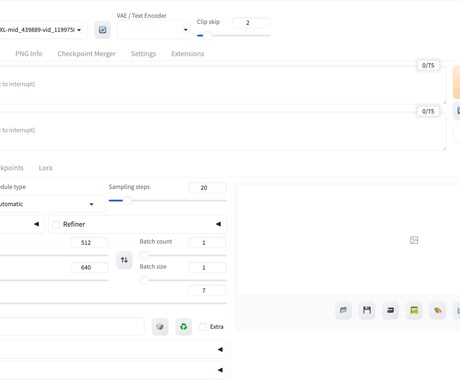
Task: Edit the CFG scale field showing 7
Action: coord(207,290)
